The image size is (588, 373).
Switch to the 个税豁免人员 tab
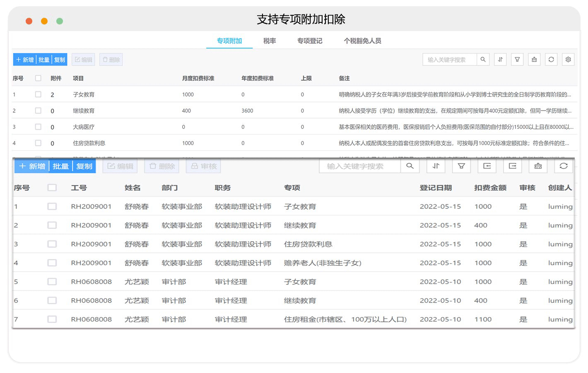pyautogui.click(x=362, y=41)
